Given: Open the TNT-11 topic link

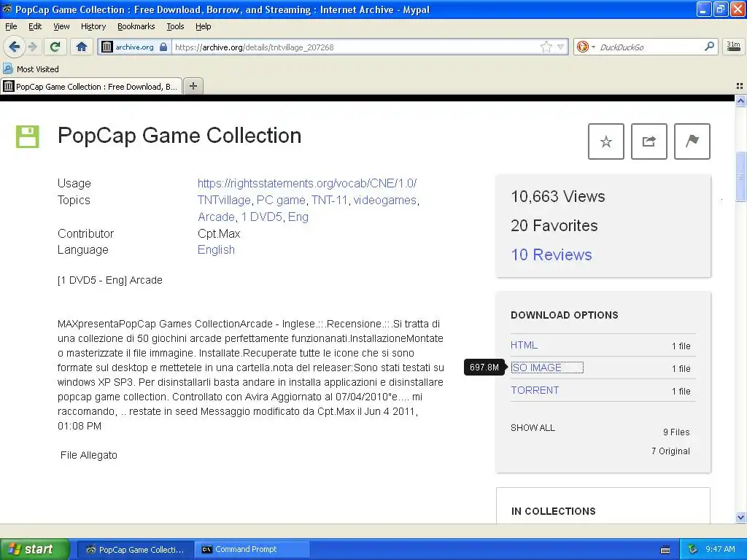Looking at the screenshot, I should [x=329, y=200].
